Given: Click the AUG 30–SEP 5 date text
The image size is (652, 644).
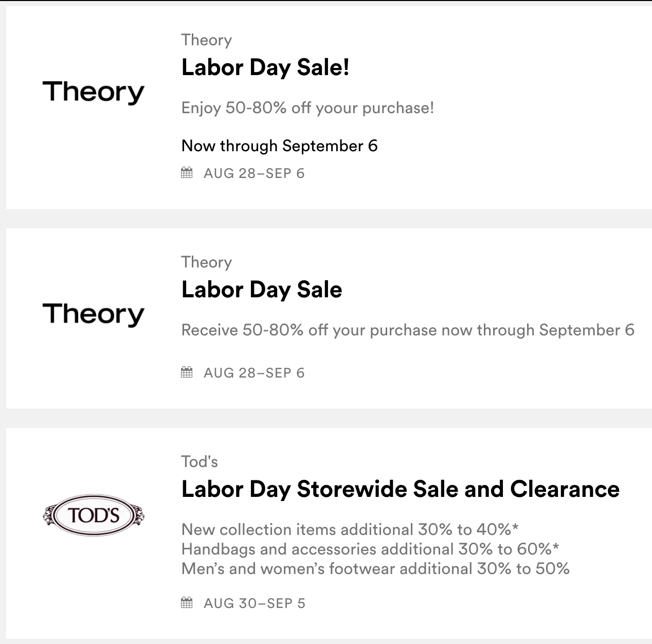Looking at the screenshot, I should click(254, 603).
